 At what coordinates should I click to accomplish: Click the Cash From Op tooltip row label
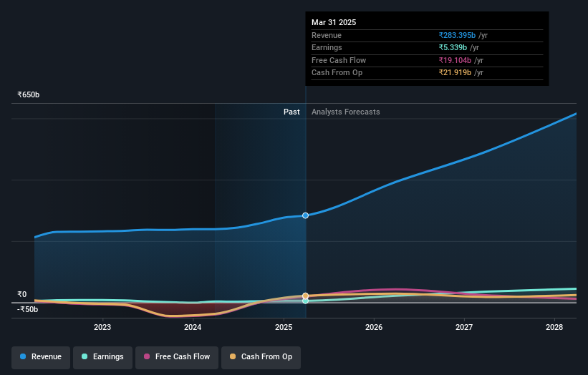[x=337, y=73]
